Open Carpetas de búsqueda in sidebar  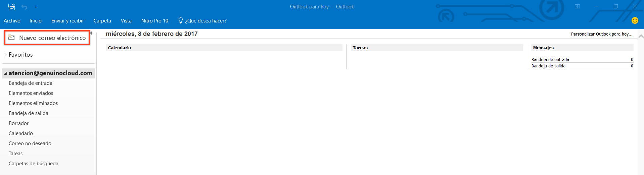pos(34,164)
